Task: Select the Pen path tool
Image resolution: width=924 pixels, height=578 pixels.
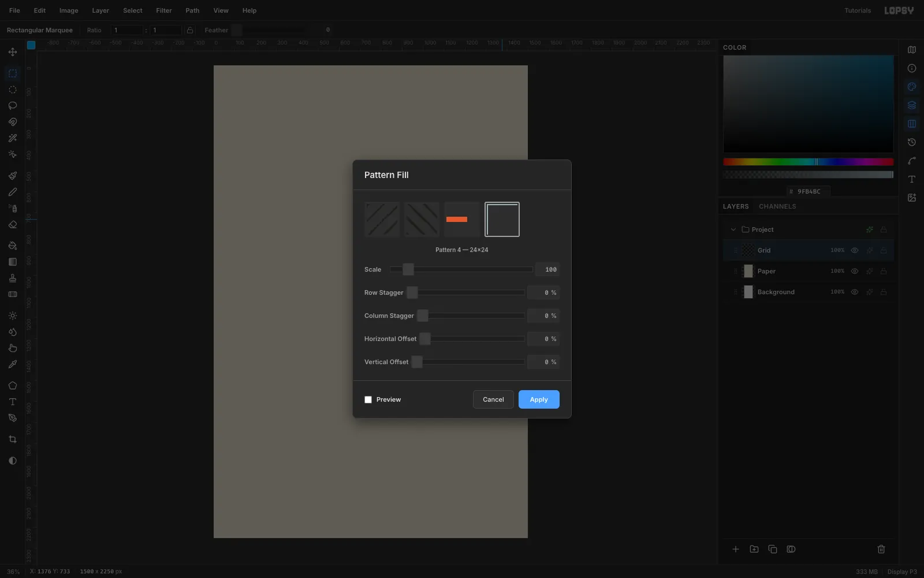Action: point(13,418)
